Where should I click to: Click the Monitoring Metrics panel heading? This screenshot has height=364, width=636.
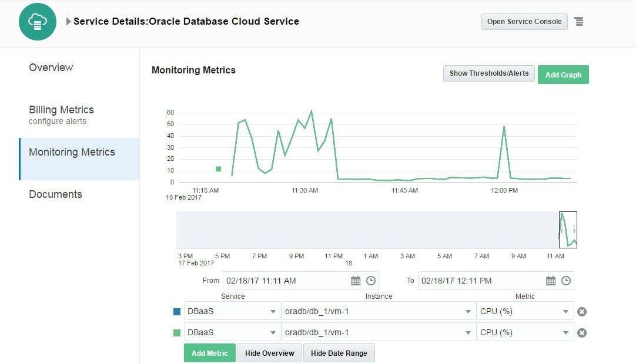[x=193, y=70]
